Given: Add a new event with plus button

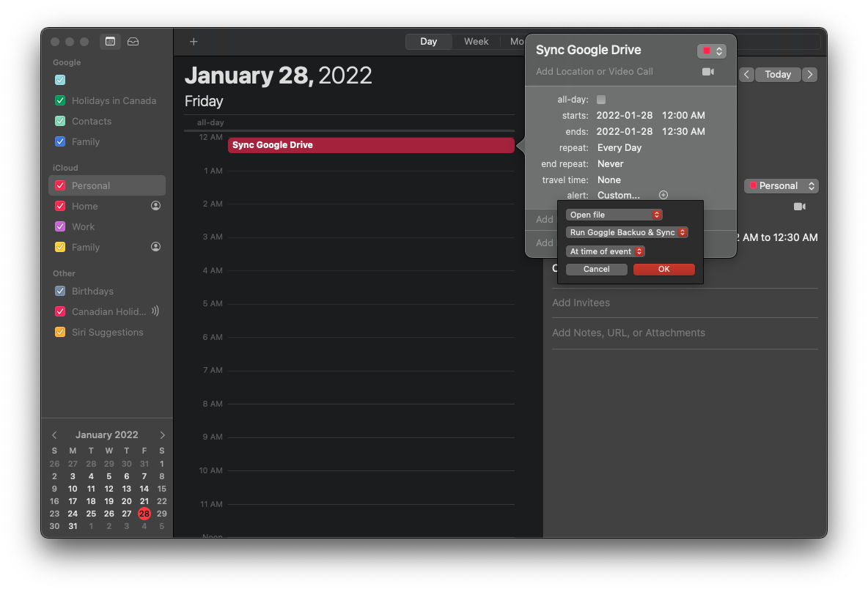Looking at the screenshot, I should [194, 42].
